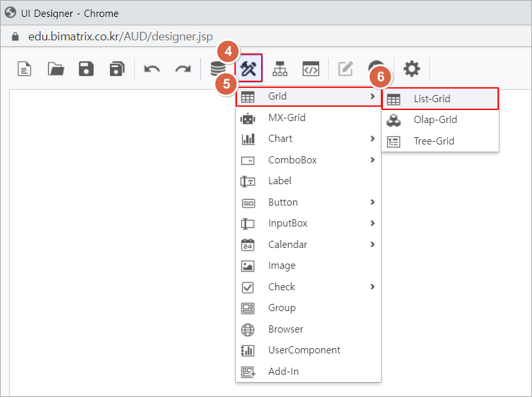Click the Save All icon
The height and width of the screenshot is (397, 532).
point(117,68)
